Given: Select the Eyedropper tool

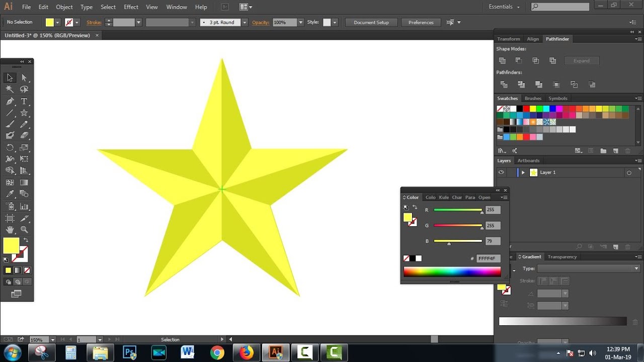Looking at the screenshot, I should coord(10,194).
